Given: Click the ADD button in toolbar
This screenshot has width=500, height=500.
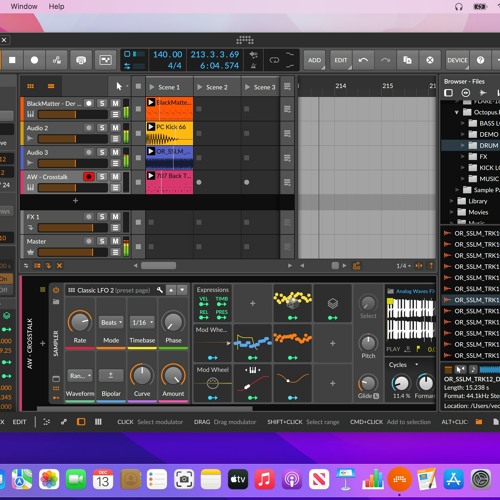Looking at the screenshot, I should [314, 60].
